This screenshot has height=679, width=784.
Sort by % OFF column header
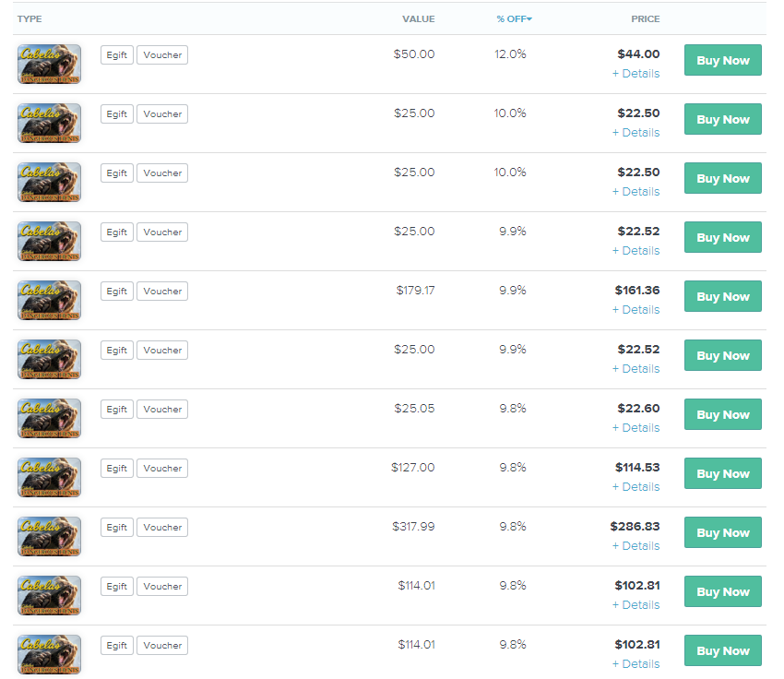coord(514,19)
